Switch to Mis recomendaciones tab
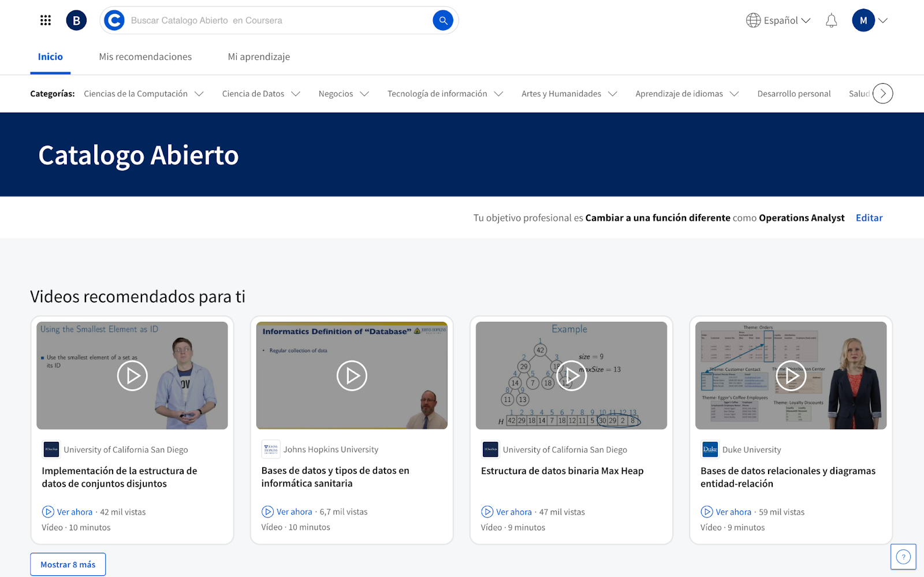Screen dimensions: 924x577 click(x=146, y=57)
